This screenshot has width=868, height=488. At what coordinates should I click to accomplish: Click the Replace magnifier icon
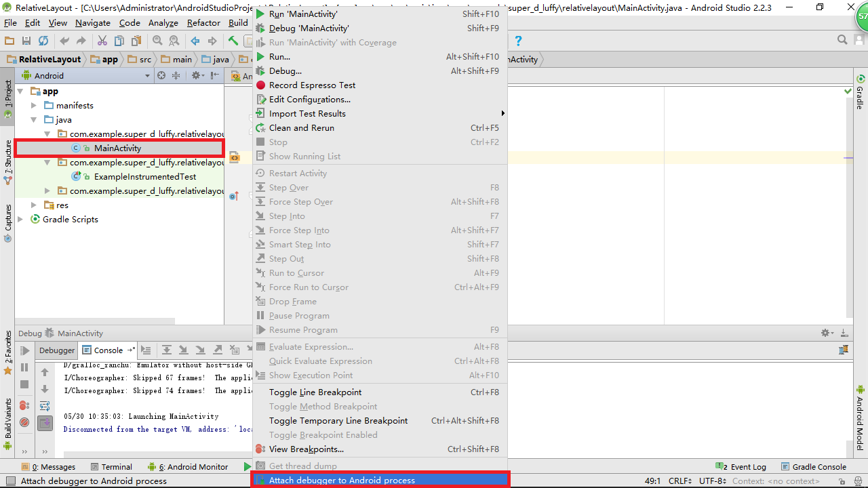(174, 41)
